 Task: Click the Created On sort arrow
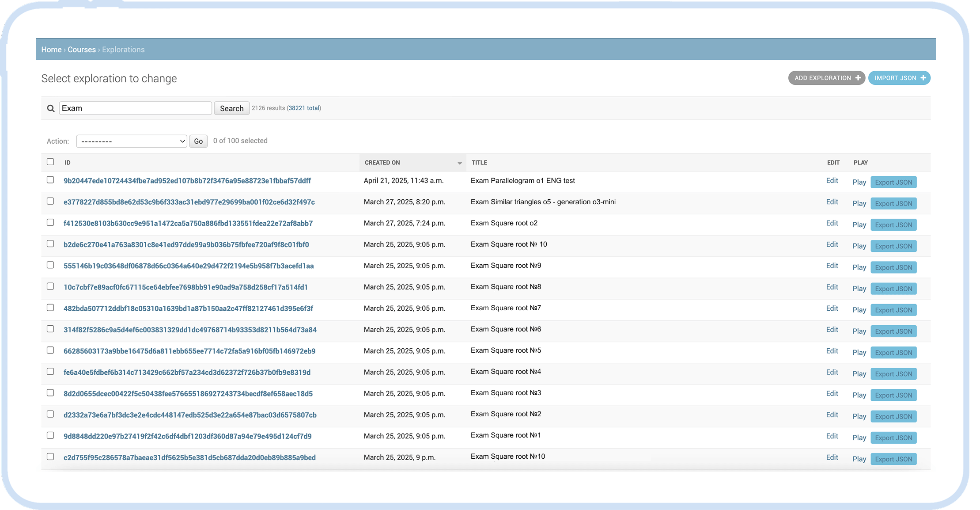tap(459, 163)
